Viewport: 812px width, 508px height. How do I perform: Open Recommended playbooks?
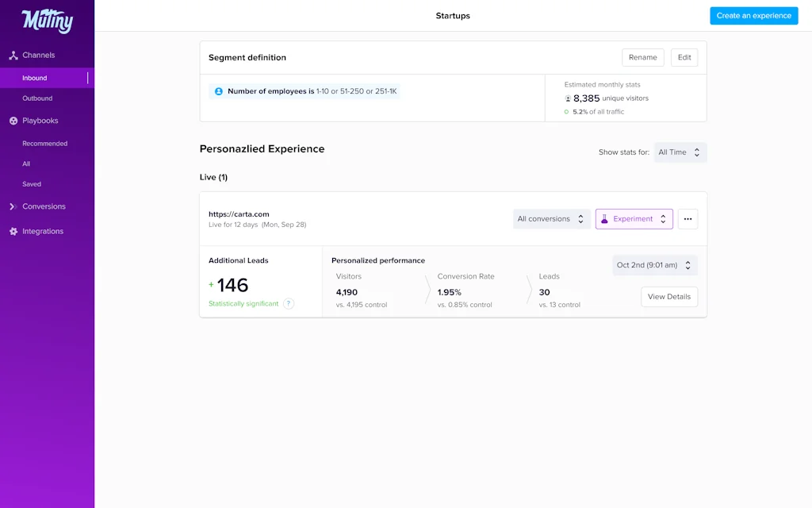tap(45, 144)
